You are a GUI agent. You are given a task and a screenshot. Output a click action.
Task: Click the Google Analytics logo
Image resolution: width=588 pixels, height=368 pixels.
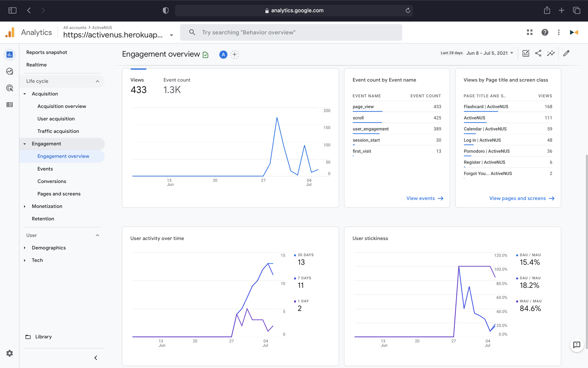coord(10,32)
